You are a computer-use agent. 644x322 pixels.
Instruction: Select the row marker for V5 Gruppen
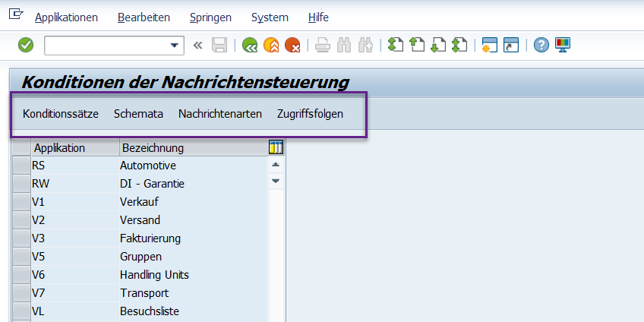(x=22, y=256)
